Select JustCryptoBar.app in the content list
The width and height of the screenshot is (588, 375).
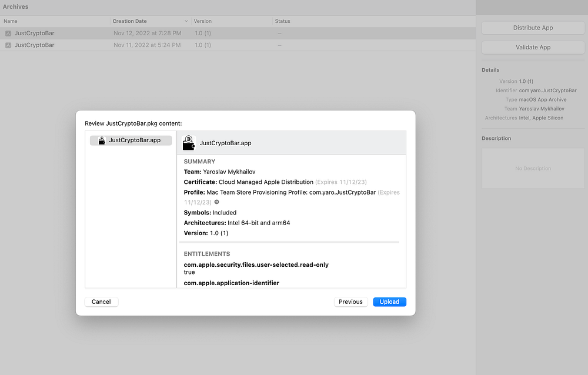pos(131,140)
